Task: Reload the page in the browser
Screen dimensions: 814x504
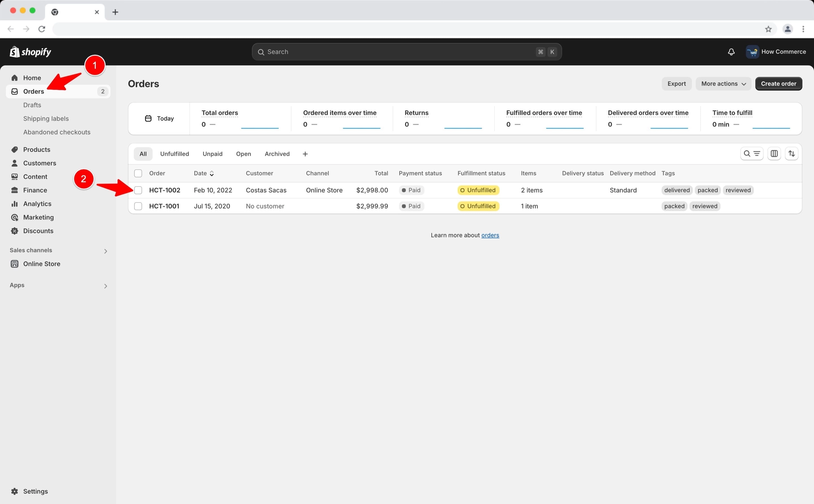Action: pyautogui.click(x=42, y=29)
